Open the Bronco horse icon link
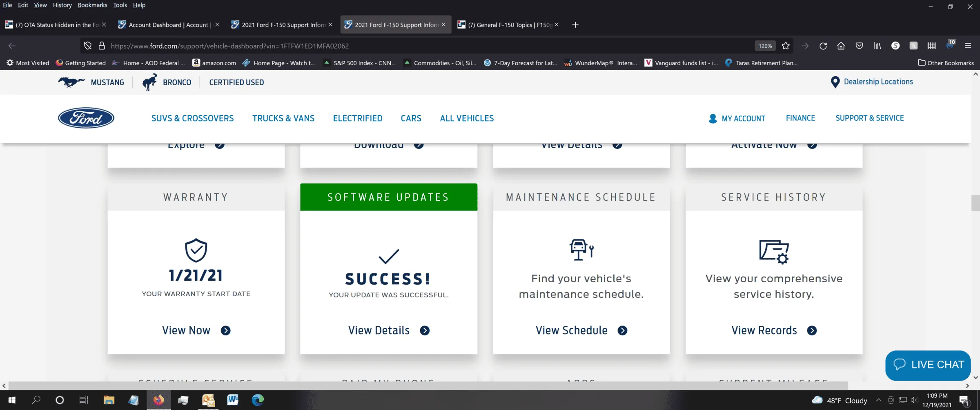The width and height of the screenshot is (980, 410). 149,82
